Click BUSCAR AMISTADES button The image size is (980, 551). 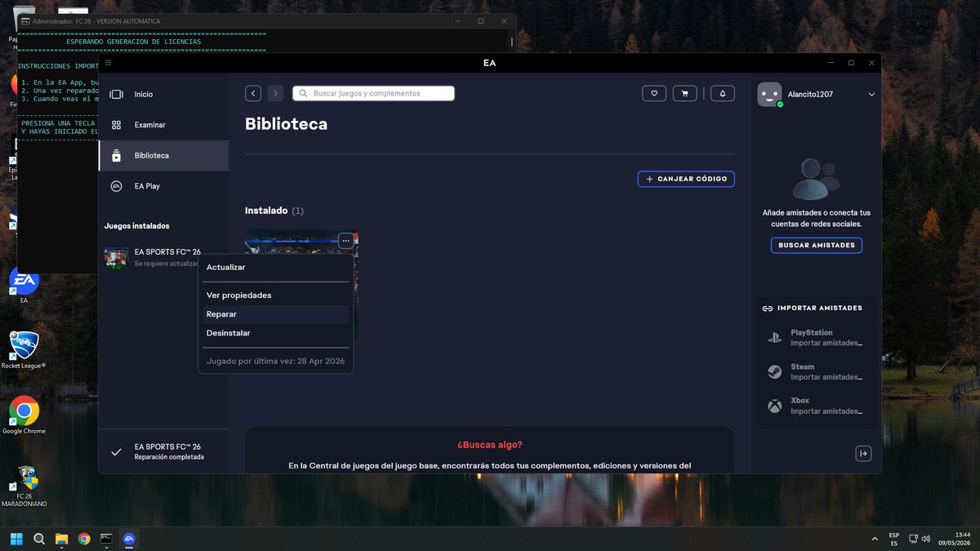(x=816, y=245)
